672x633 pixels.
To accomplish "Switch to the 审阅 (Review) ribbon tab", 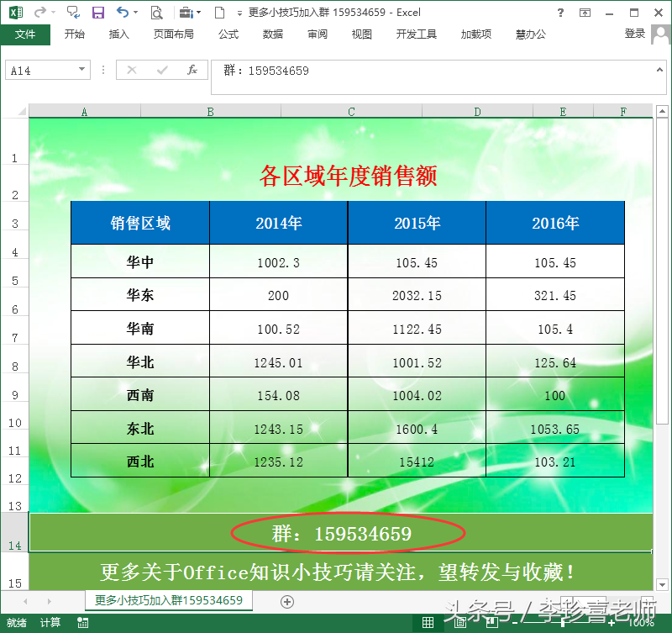I will coord(318,34).
